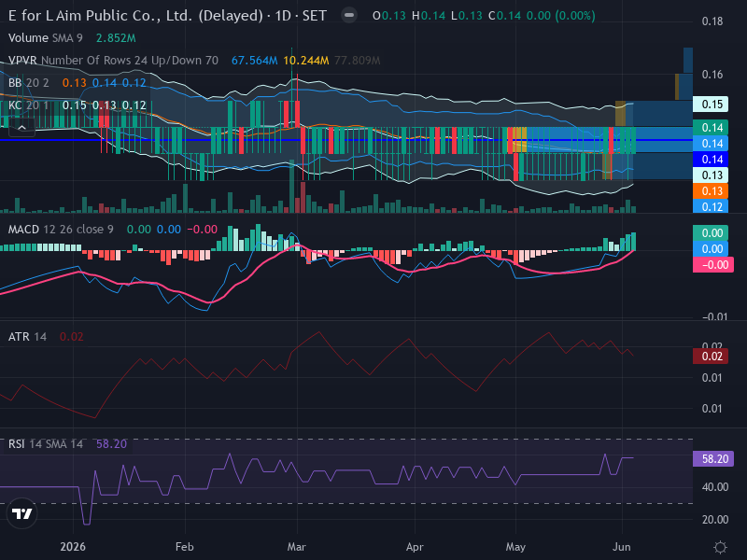Click the VPVR down volume 10.244M

[x=306, y=61]
